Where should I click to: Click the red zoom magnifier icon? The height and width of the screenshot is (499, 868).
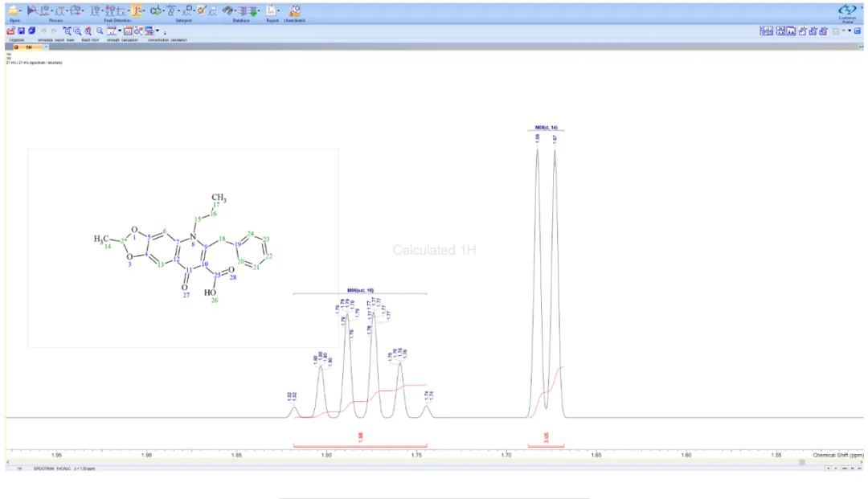click(x=88, y=31)
